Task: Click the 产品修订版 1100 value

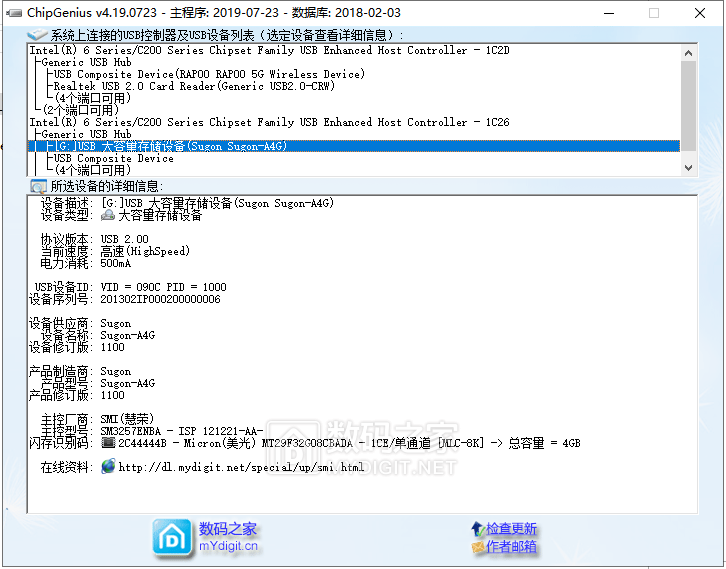Action: pos(113,395)
